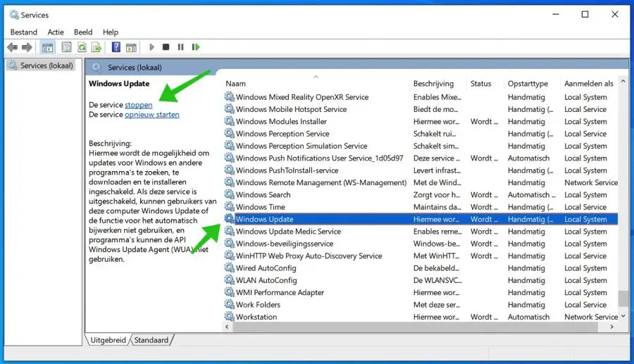This screenshot has height=364, width=634.
Task: Click the Pause service icon
Action: (181, 47)
